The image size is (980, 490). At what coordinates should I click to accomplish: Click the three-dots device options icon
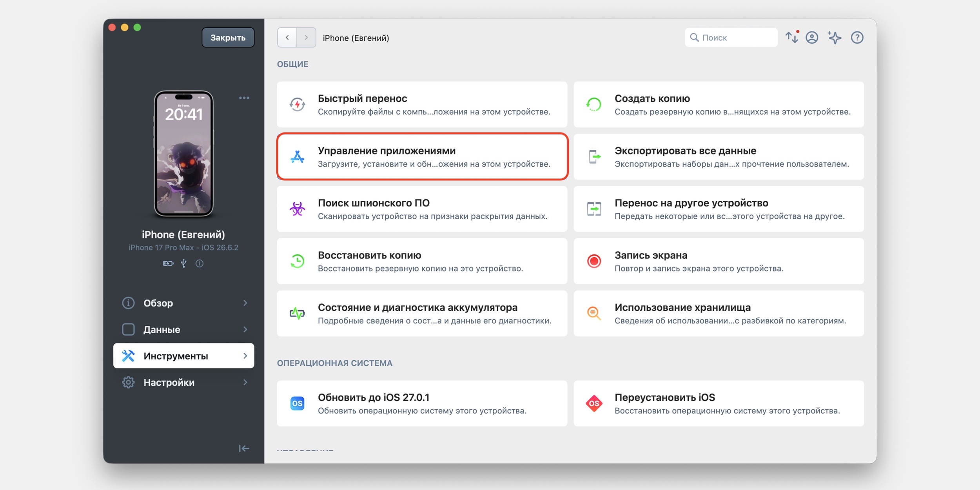(244, 98)
